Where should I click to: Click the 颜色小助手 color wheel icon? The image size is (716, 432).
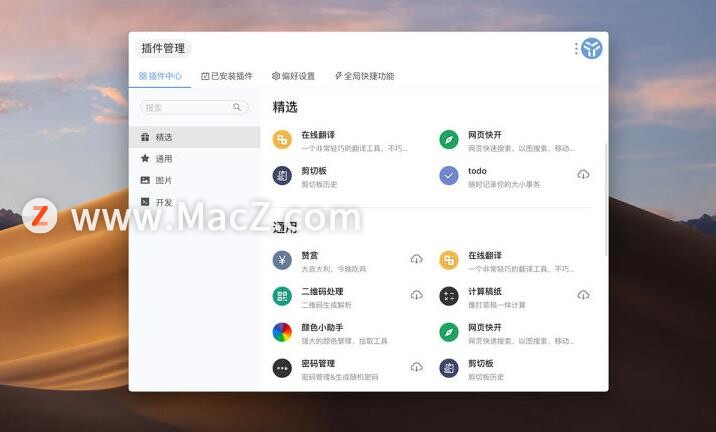282,332
